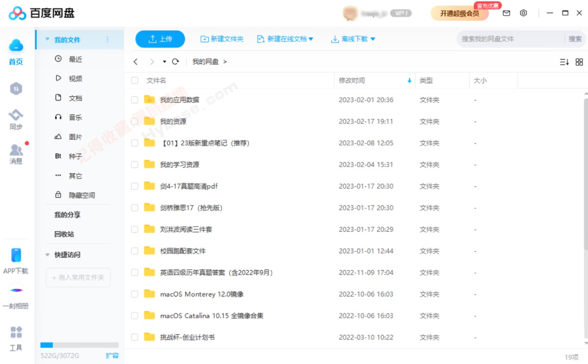Check the box for 刘洪波阅读三件套
This screenshot has width=588, height=364.
pos(135,229)
